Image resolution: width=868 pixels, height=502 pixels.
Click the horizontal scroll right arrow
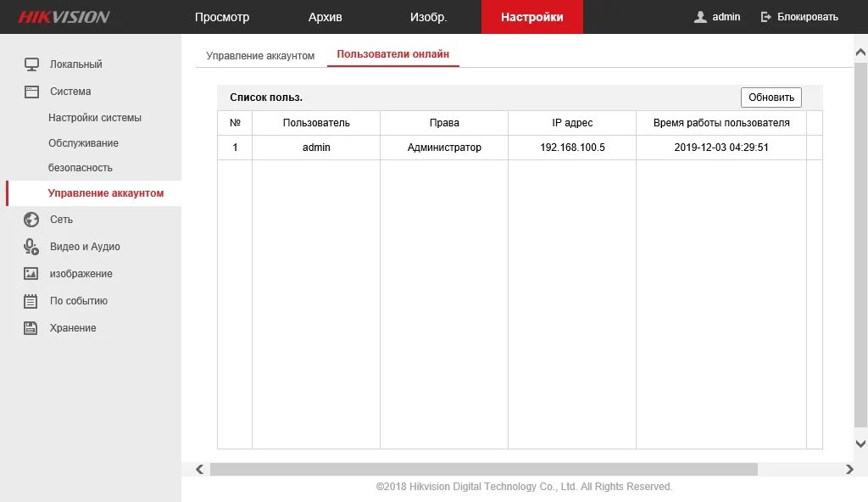[849, 469]
